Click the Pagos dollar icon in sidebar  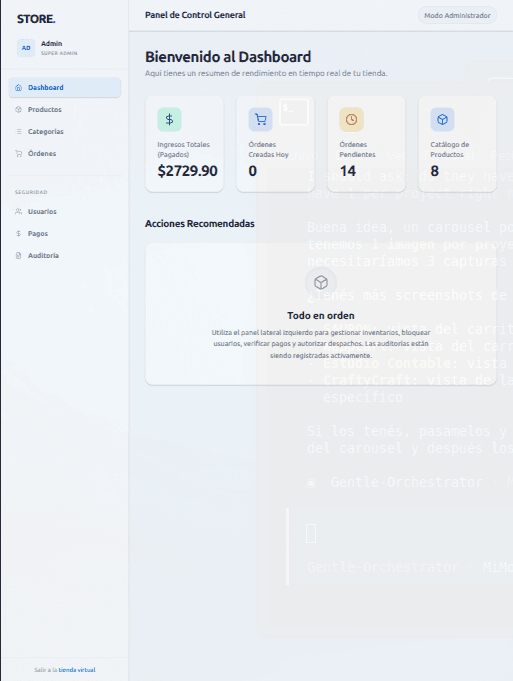pyautogui.click(x=18, y=234)
